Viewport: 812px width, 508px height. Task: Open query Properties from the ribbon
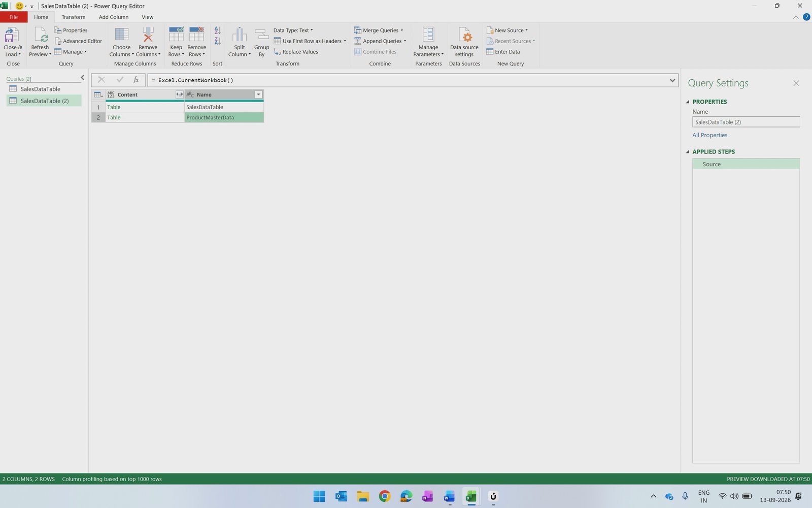(71, 30)
